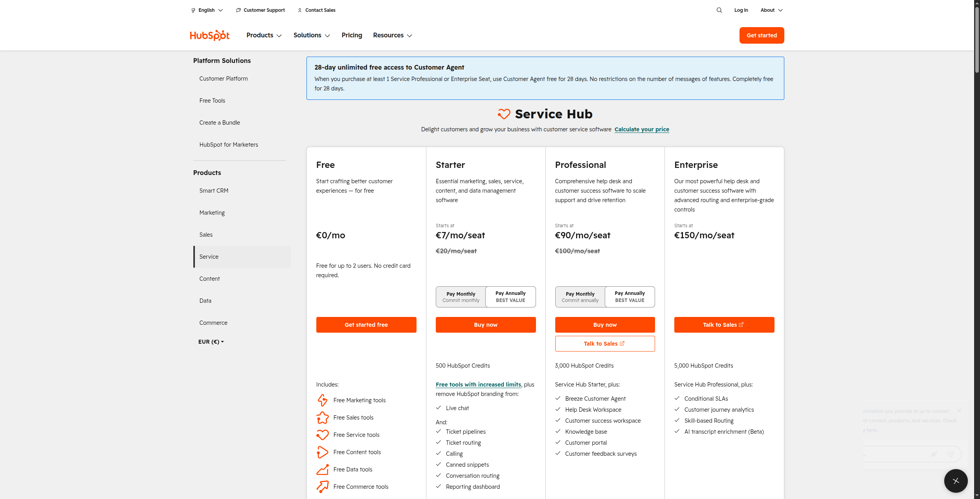Image resolution: width=980 pixels, height=499 pixels.
Task: Click the Free Data tools icon
Action: point(322,470)
